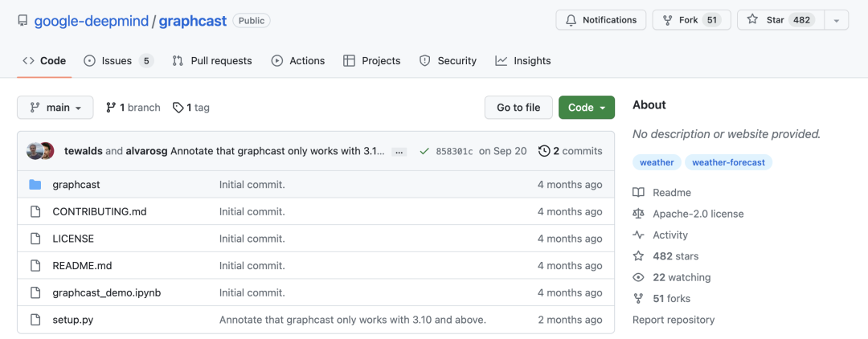
Task: Open the google-deepmind owner link
Action: pyautogui.click(x=92, y=21)
